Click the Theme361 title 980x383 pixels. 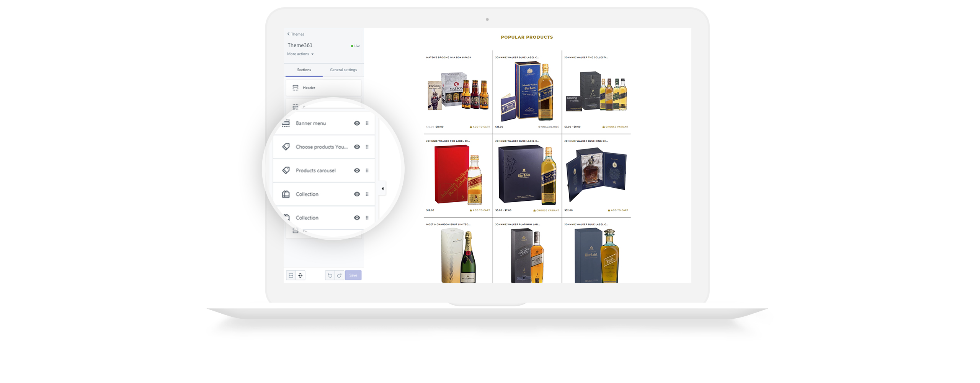pyautogui.click(x=300, y=45)
